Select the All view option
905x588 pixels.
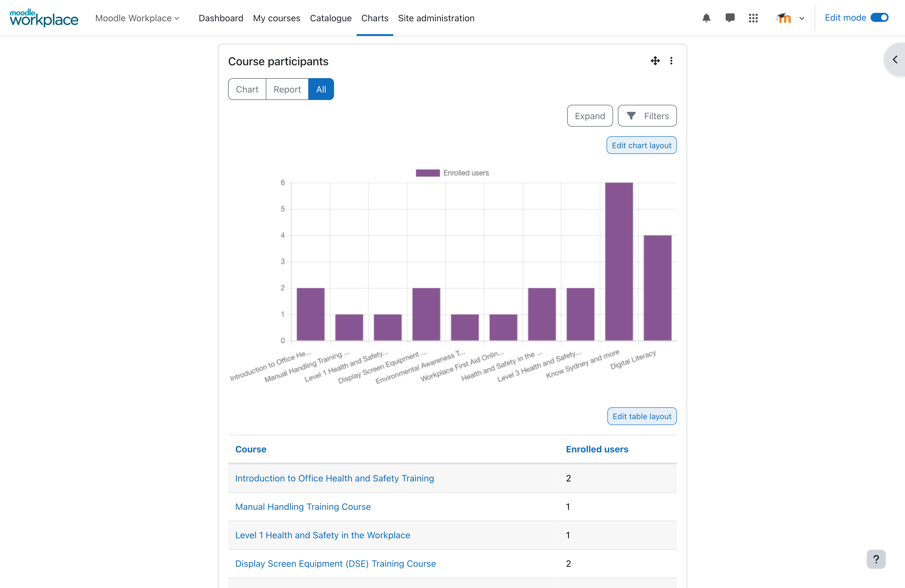[321, 89]
